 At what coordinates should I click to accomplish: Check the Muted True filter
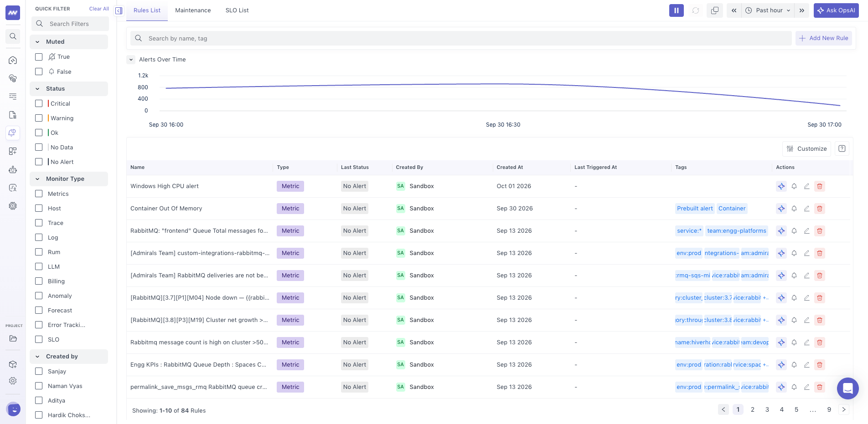tap(39, 57)
